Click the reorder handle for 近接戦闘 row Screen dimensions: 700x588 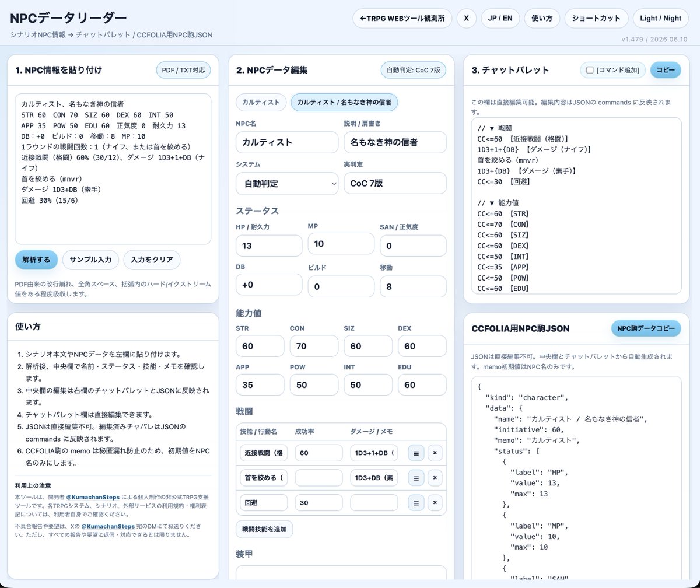(x=416, y=453)
